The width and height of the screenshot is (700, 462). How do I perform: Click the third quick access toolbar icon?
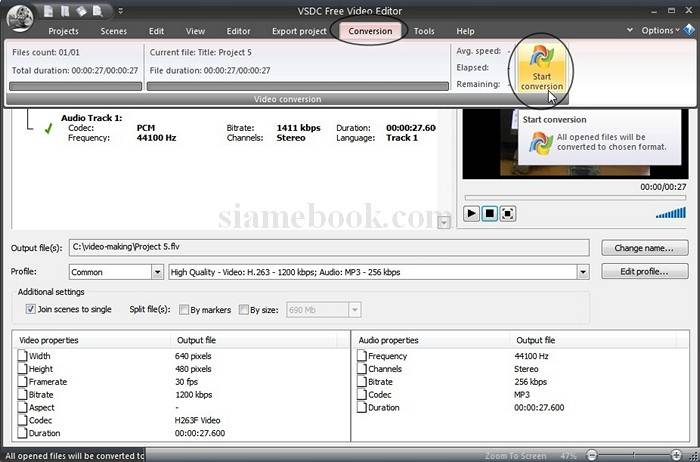point(81,11)
